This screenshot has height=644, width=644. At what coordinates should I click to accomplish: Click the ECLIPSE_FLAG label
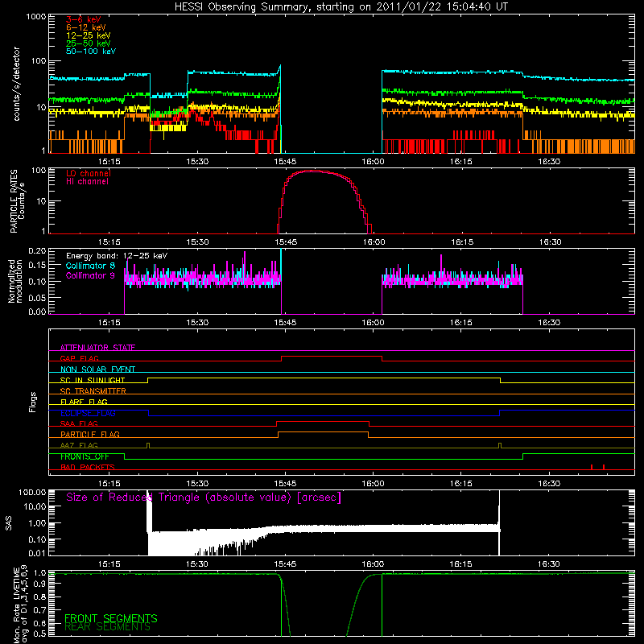pyautogui.click(x=88, y=413)
